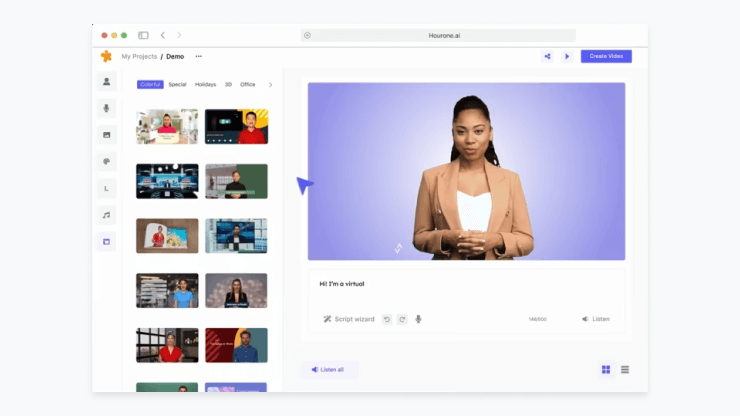Toggle the browser sidebar panel icon
Viewport: 740px width, 416px height.
click(143, 35)
